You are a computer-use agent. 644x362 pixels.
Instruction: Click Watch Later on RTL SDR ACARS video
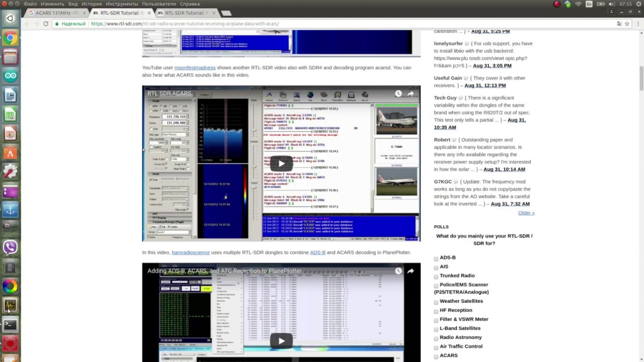[x=398, y=94]
